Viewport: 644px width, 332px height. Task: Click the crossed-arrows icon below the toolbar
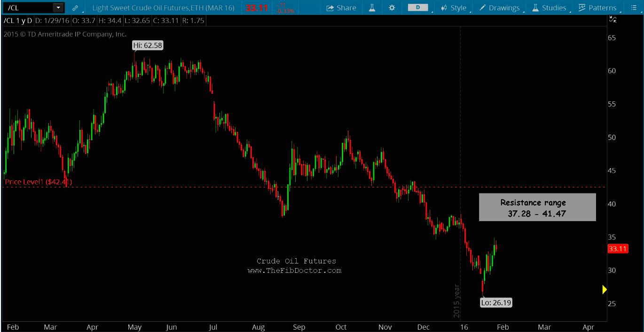point(613,19)
